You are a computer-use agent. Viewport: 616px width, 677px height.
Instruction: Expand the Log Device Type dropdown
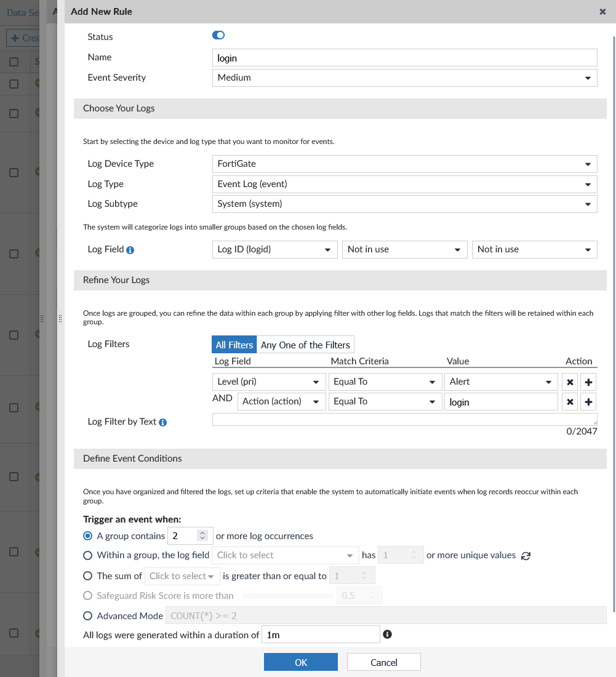[x=404, y=164]
